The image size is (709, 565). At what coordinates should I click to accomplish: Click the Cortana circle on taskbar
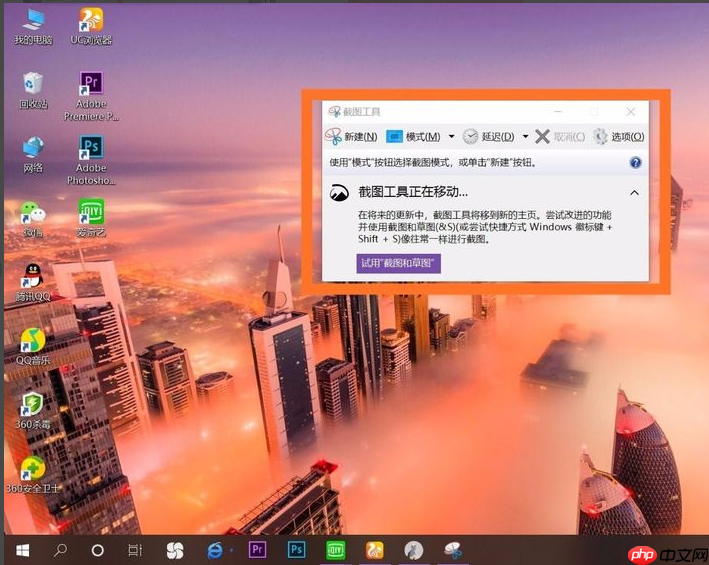click(x=98, y=550)
